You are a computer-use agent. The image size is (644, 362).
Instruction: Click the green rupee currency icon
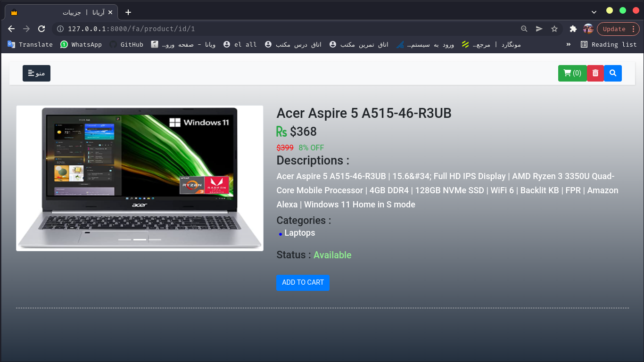point(281,132)
